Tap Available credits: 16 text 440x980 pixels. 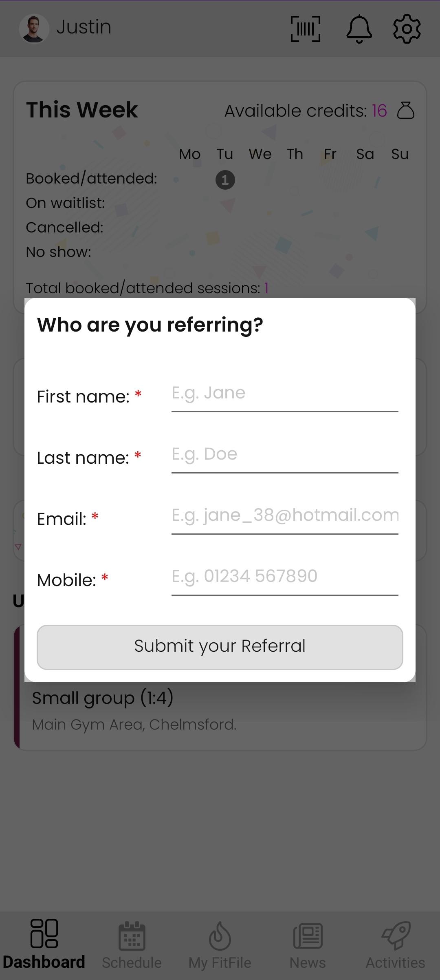click(306, 111)
